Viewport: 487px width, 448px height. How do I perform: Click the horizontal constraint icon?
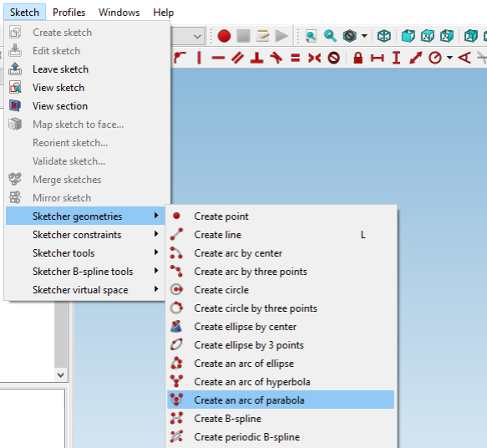tap(218, 58)
